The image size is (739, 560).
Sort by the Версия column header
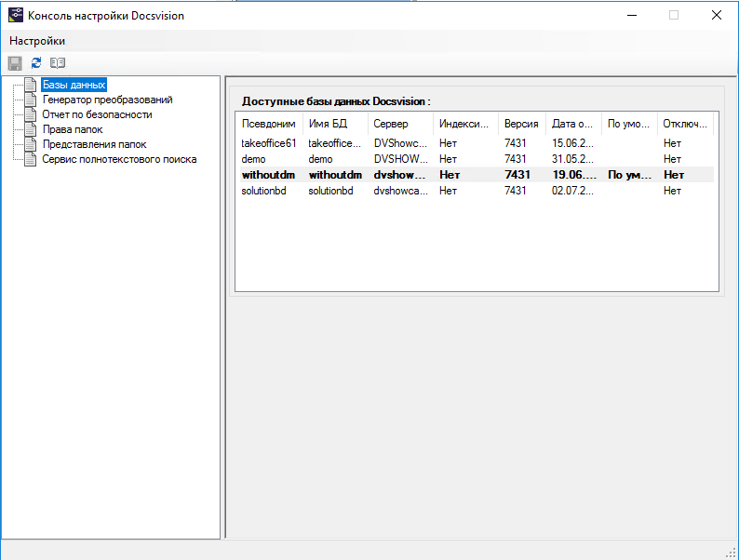click(522, 124)
